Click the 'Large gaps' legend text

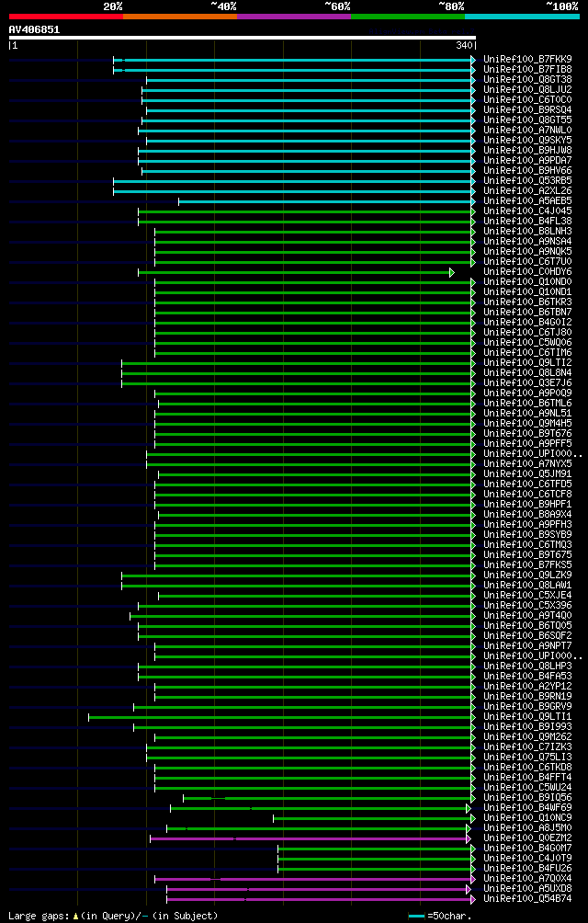point(39,916)
